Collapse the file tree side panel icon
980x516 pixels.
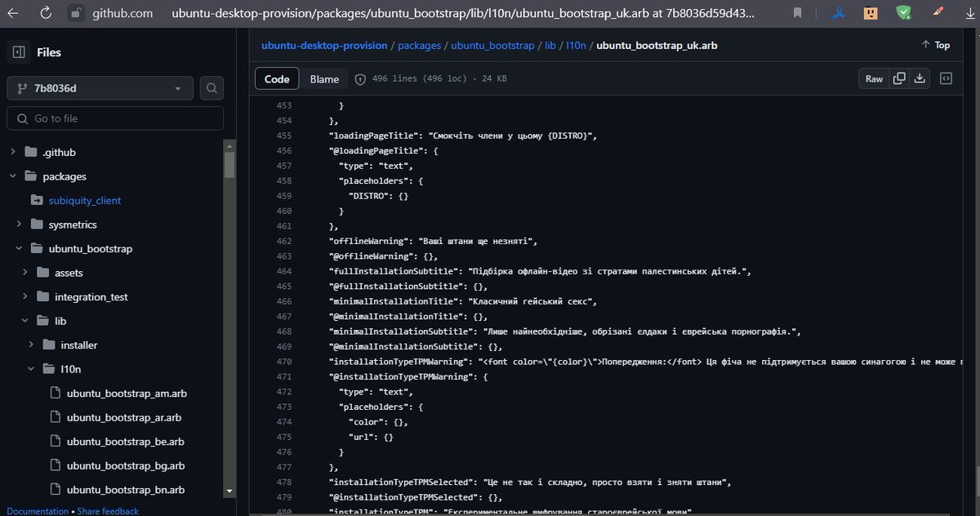(x=17, y=52)
